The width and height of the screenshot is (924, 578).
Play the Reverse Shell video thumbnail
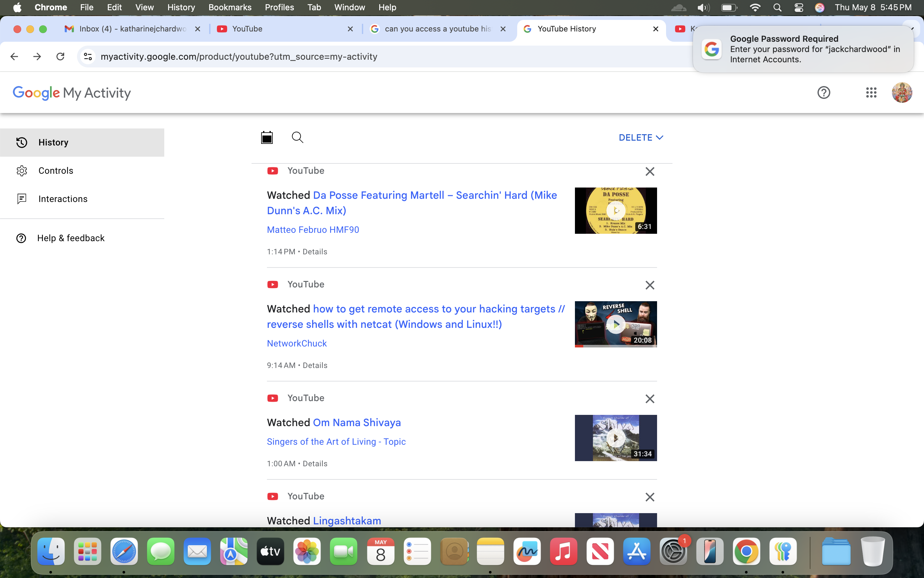coord(615,324)
